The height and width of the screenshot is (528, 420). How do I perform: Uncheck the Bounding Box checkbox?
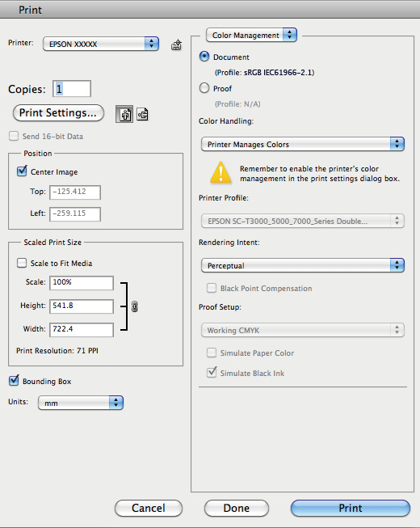[x=14, y=381]
